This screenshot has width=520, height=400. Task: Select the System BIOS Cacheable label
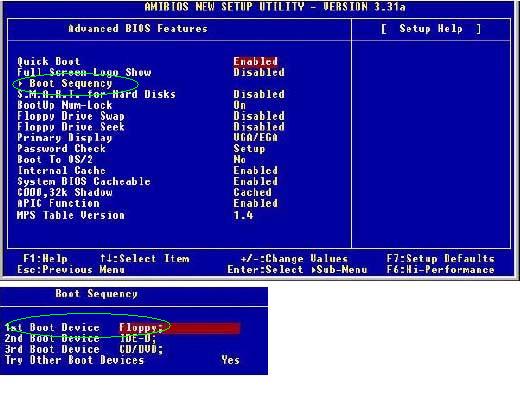tap(84, 181)
